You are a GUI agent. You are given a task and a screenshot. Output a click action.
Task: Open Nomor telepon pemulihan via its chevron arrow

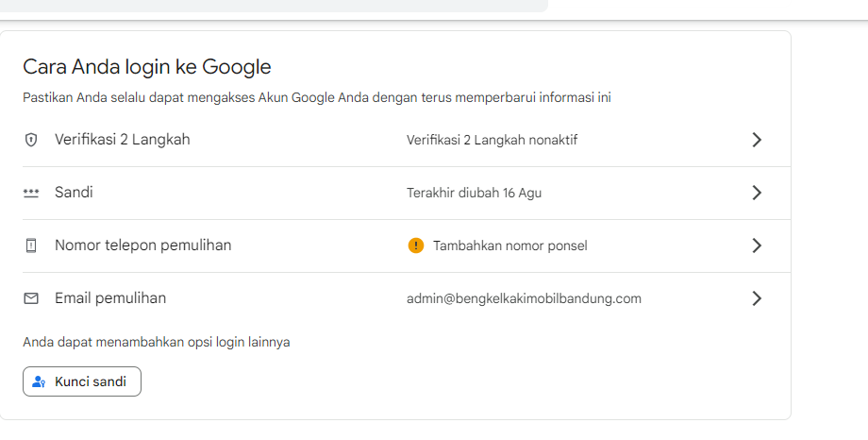point(757,245)
